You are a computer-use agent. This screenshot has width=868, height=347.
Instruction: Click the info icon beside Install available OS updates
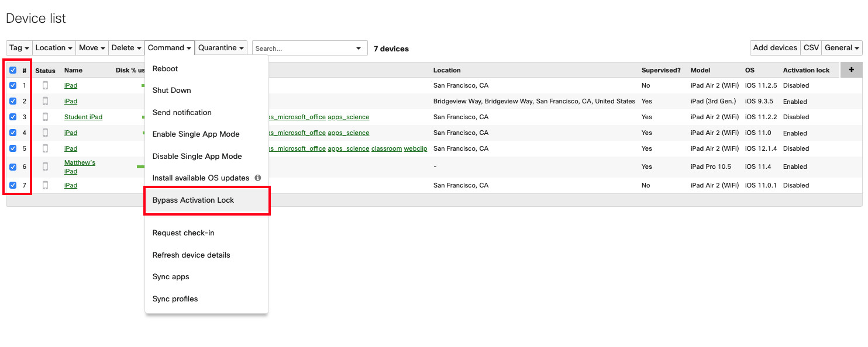[258, 178]
